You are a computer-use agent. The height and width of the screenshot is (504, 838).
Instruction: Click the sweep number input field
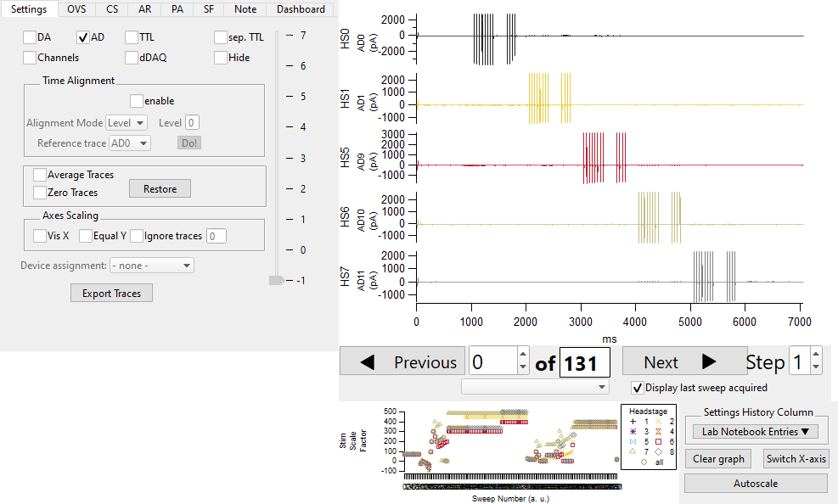[492, 362]
